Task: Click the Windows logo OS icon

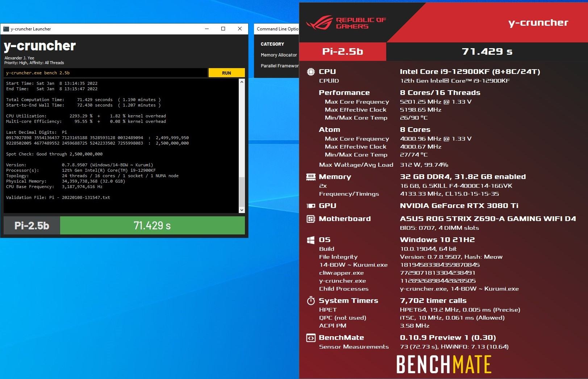Action: pyautogui.click(x=311, y=240)
